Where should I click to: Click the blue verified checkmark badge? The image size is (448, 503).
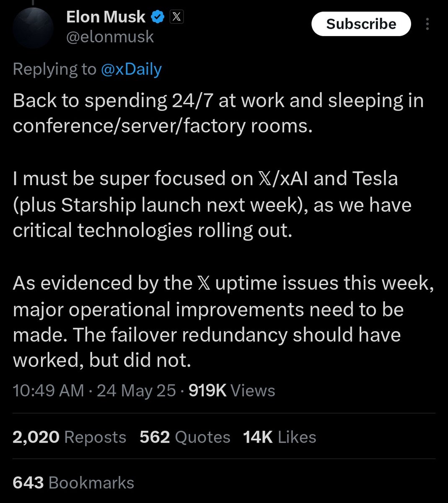click(157, 17)
